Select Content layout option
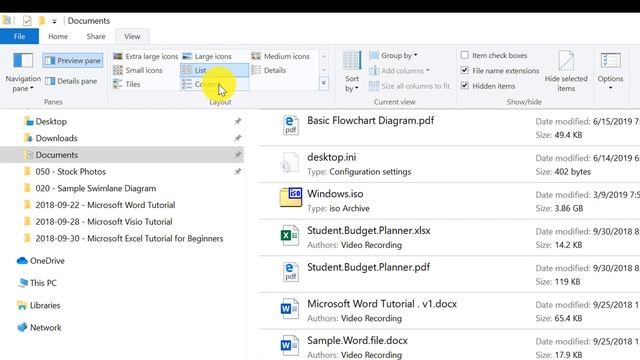 coord(214,84)
